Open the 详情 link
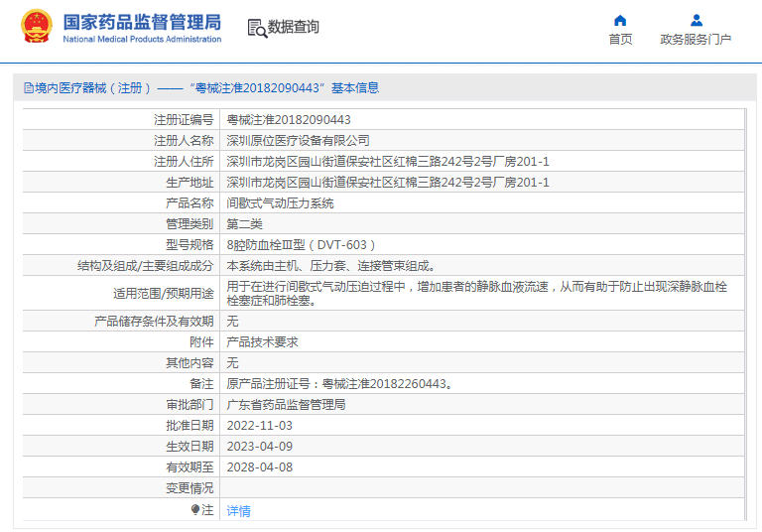 (x=238, y=510)
